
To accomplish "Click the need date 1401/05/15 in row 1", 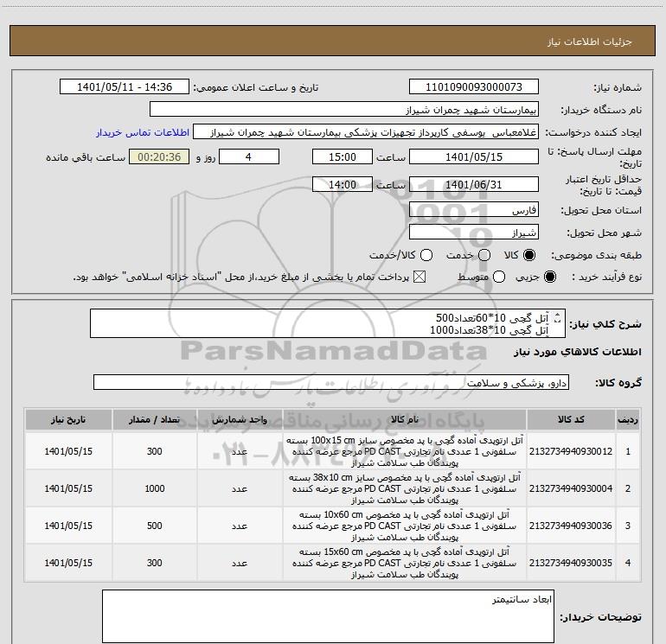I will [68, 451].
